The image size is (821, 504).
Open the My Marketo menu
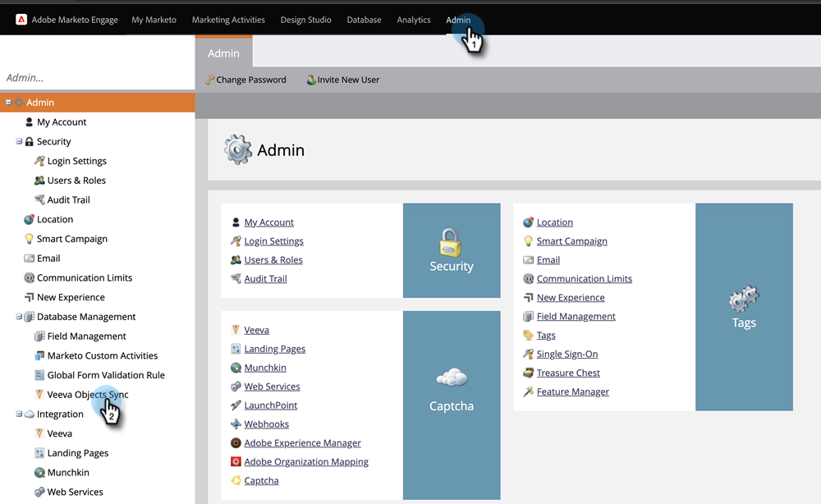tap(154, 20)
